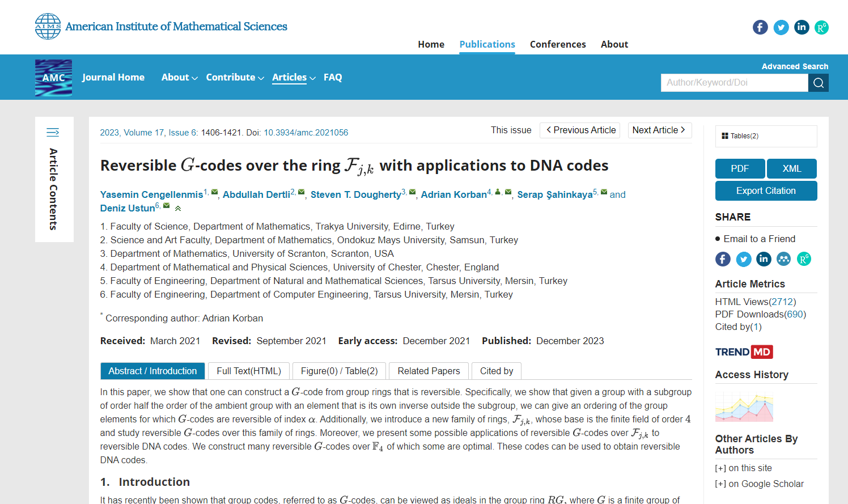Switch to Full Text(HTML) tab
848x504 pixels.
click(248, 371)
